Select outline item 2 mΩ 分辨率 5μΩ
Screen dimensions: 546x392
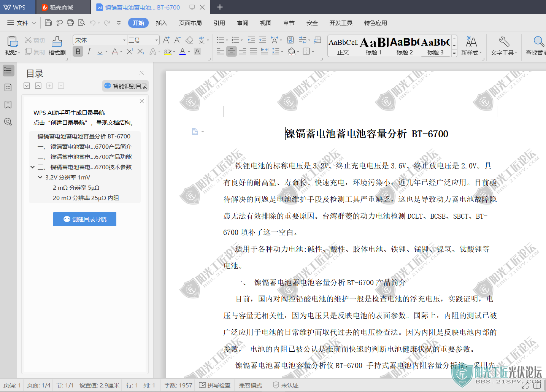click(x=76, y=187)
